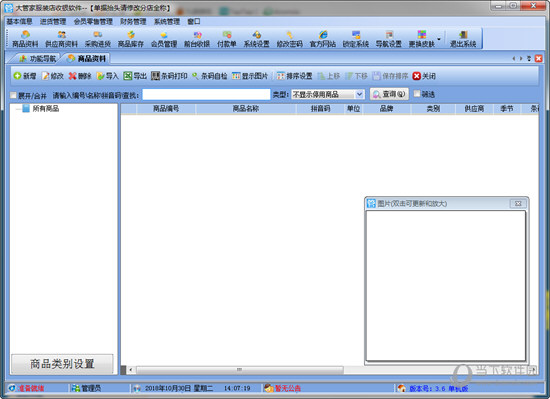
Task: Click 导出 export button
Action: click(135, 76)
